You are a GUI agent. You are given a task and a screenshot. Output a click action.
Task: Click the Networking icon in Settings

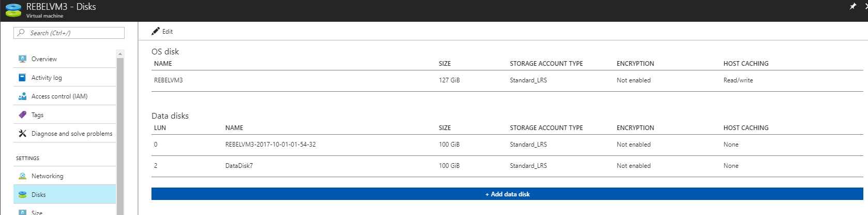[22, 176]
